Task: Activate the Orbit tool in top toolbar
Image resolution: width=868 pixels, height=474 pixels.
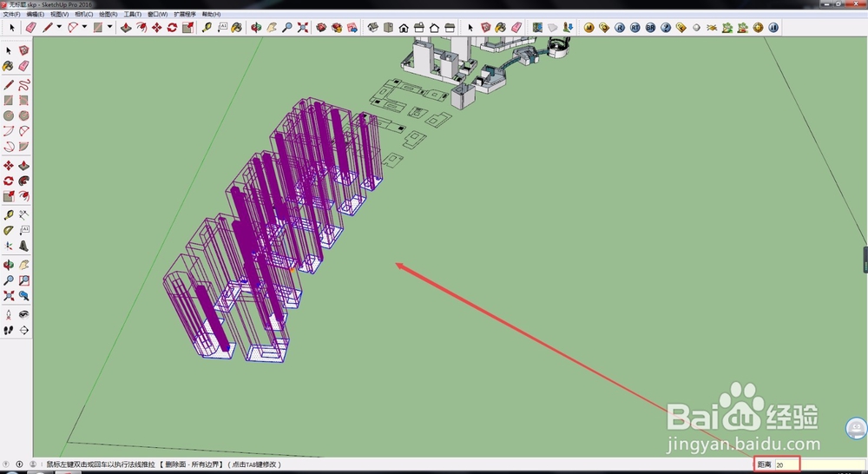Action: click(256, 27)
